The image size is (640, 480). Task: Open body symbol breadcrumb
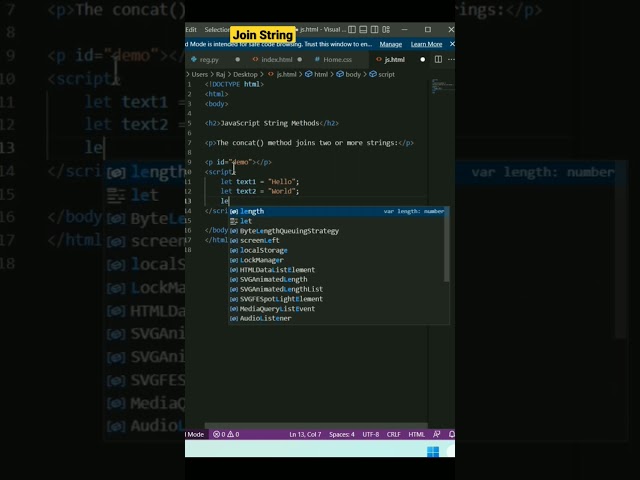349,74
